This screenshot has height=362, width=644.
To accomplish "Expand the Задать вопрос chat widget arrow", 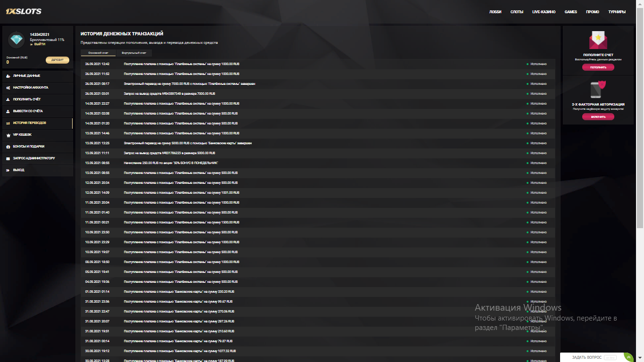I will pos(627,357).
